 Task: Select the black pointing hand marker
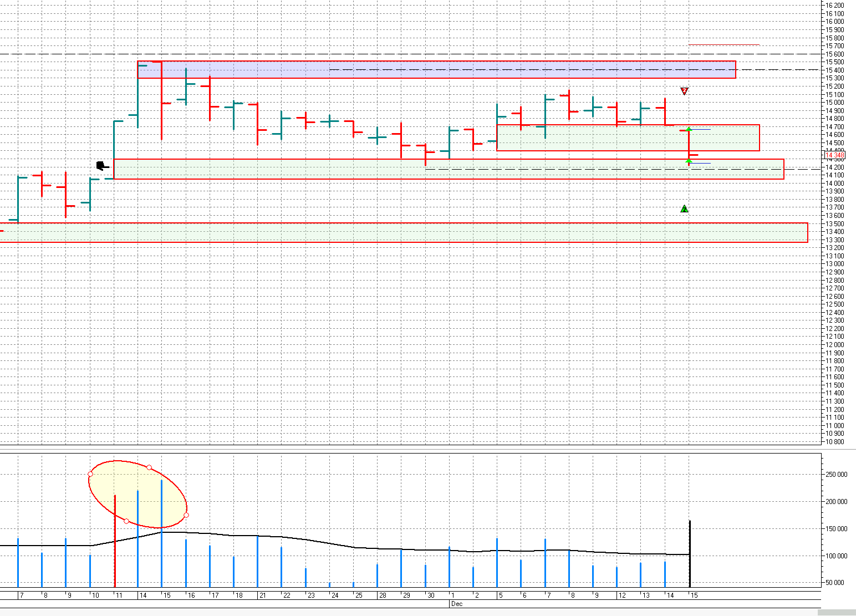(102, 166)
